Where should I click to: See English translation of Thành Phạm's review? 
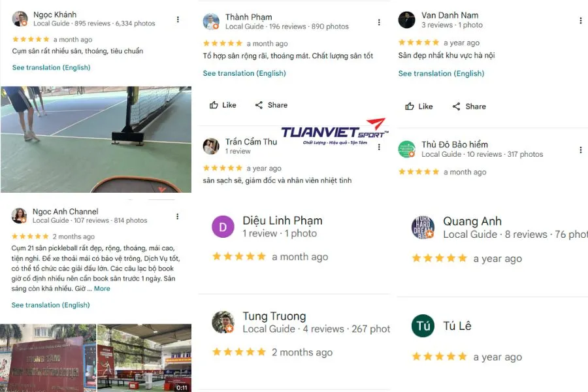[244, 73]
